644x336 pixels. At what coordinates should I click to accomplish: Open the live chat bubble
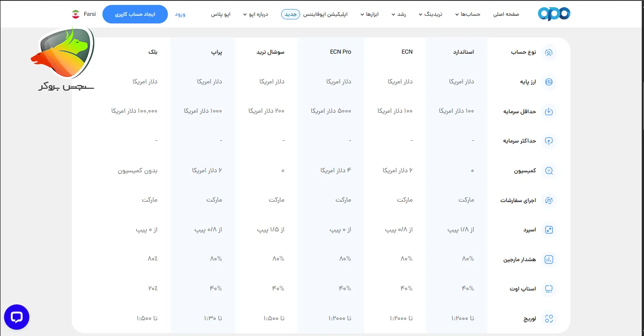coord(16,317)
